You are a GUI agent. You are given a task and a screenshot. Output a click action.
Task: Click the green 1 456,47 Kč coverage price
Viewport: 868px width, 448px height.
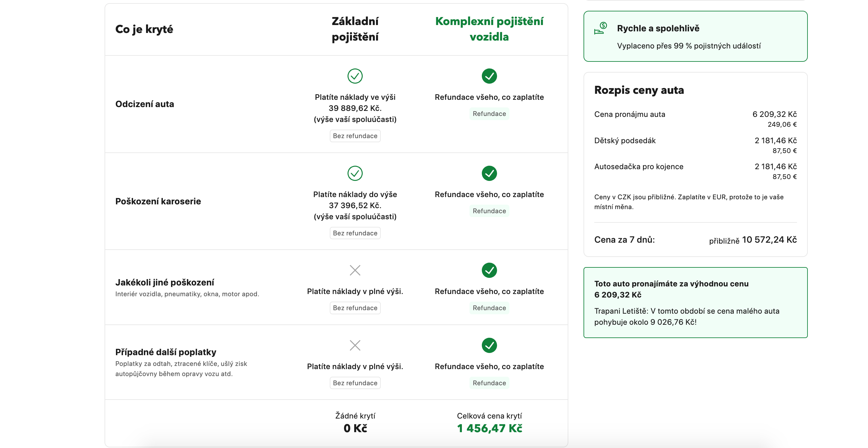489,428
